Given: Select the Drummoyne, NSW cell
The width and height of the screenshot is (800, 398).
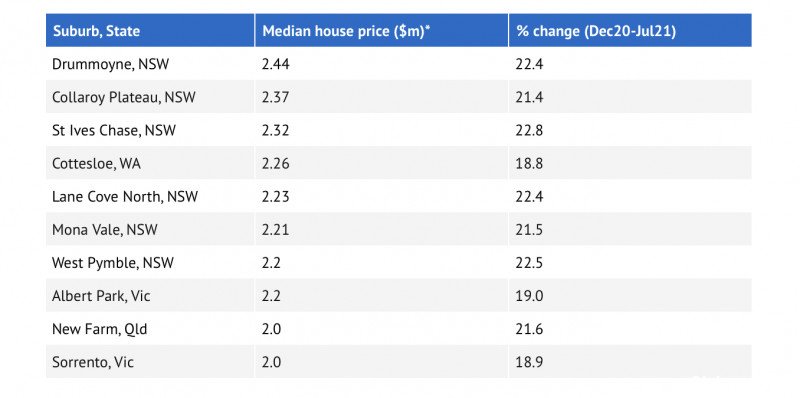Looking at the screenshot, I should pos(150,64).
